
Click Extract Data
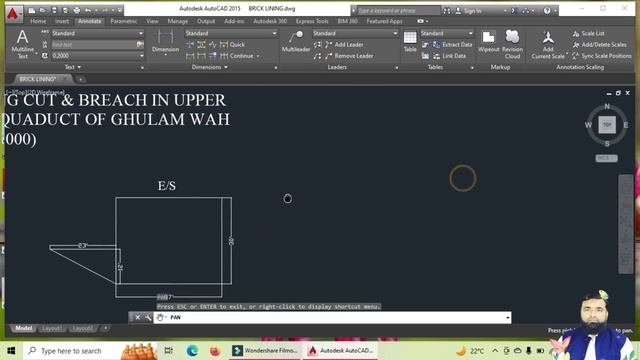point(453,44)
